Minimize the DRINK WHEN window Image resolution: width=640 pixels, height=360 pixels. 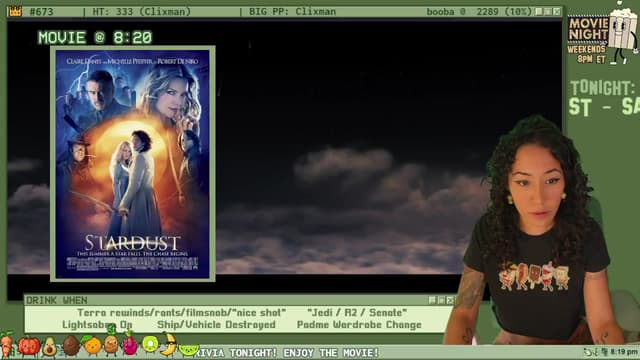(x=433, y=300)
